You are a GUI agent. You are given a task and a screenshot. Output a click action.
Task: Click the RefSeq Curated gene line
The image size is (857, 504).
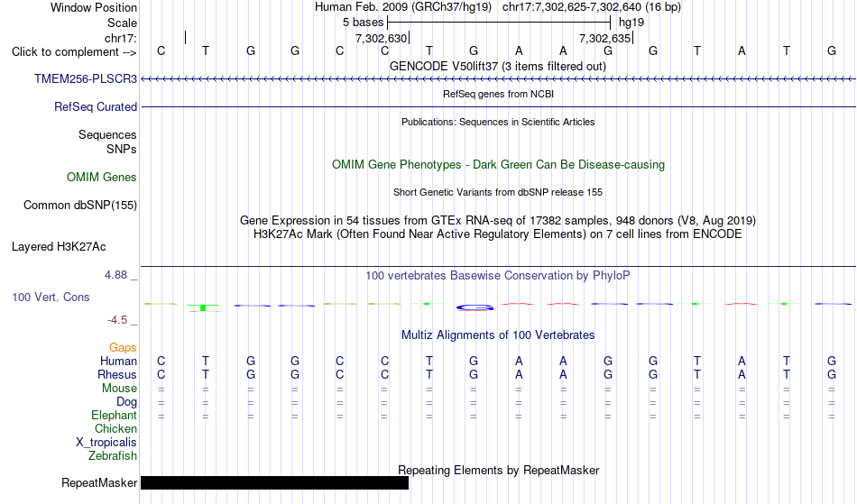click(498, 107)
